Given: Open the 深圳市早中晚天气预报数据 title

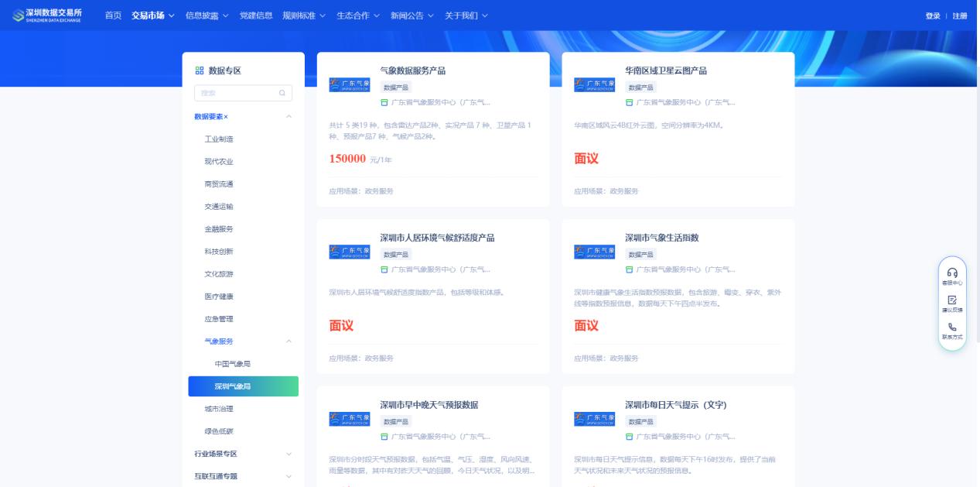Looking at the screenshot, I should (x=429, y=405).
